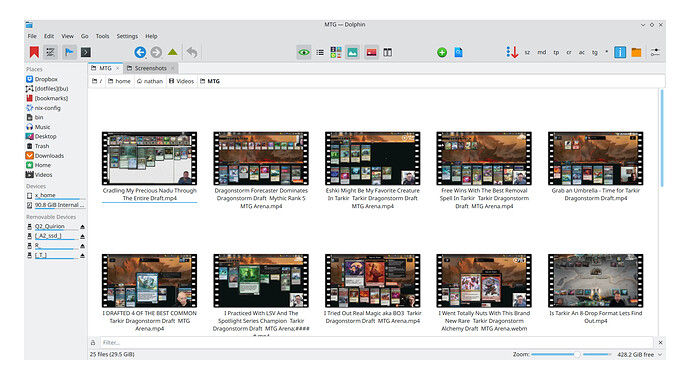Open the terminal panel icon
Image resolution: width=690 pixels, height=388 pixels.
(86, 52)
